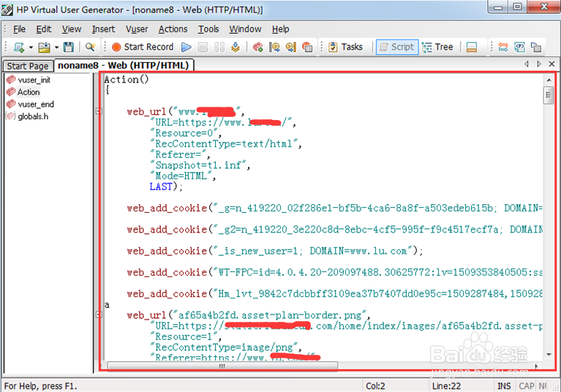Open the Window menu
The width and height of the screenshot is (561, 392).
245,29
